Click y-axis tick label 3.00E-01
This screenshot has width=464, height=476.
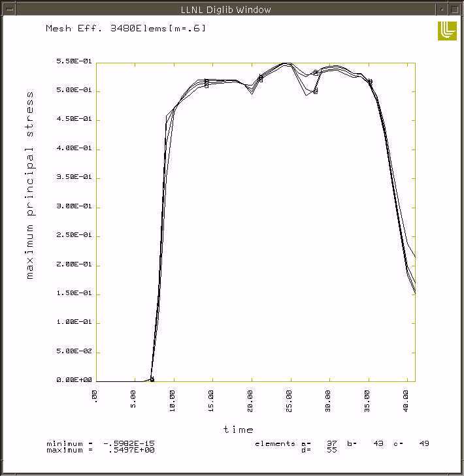pos(74,206)
